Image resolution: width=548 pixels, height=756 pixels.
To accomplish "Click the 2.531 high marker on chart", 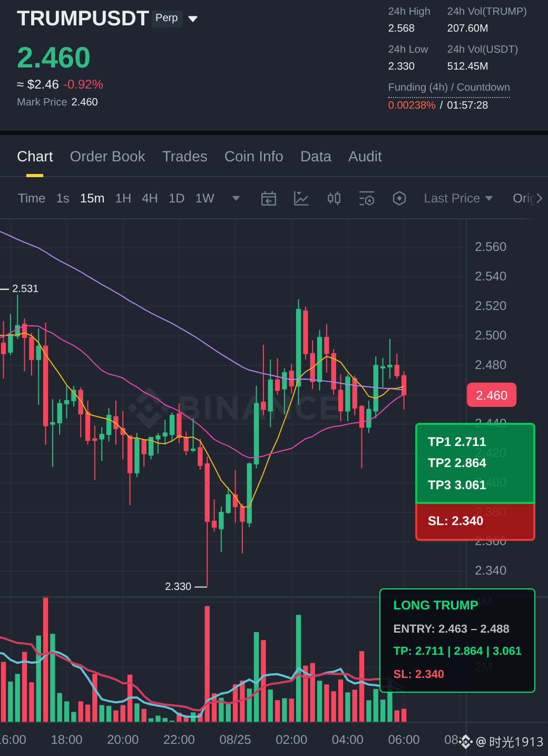I will (25, 288).
